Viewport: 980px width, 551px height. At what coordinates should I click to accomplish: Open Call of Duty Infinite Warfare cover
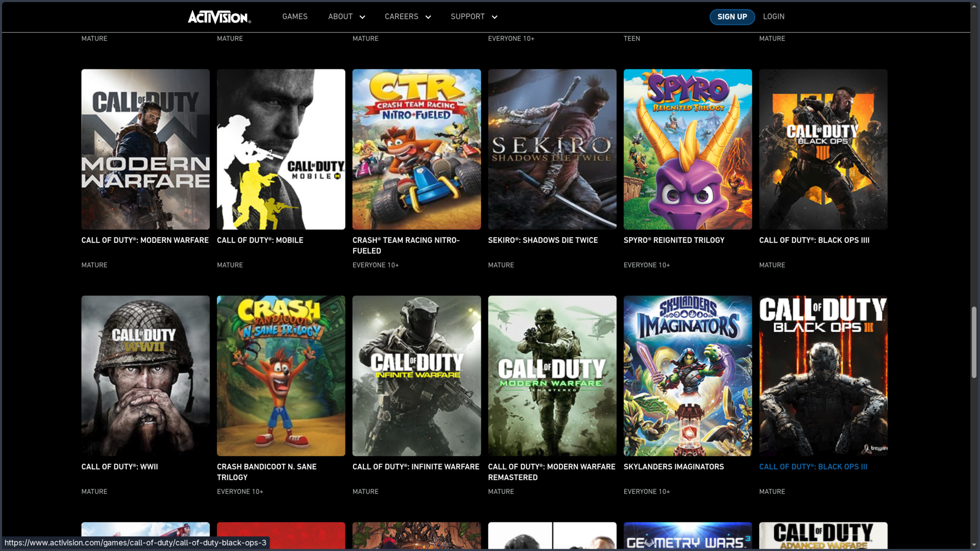(x=416, y=376)
